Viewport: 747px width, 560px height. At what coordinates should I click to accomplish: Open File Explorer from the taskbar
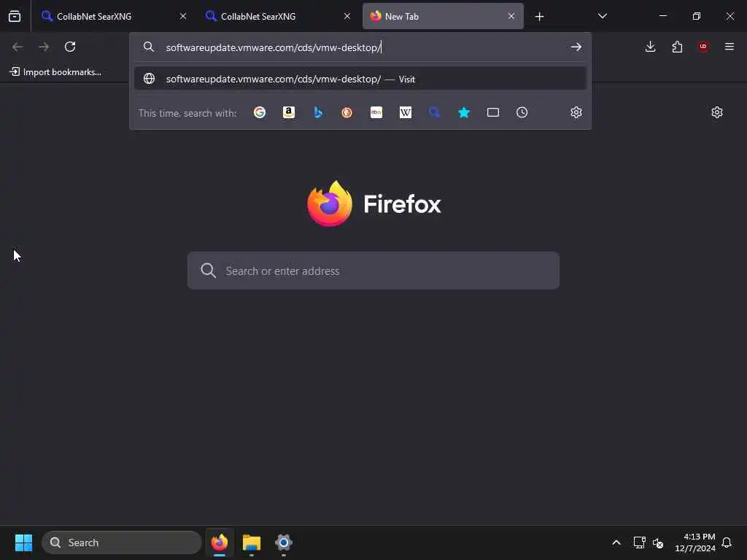(252, 542)
